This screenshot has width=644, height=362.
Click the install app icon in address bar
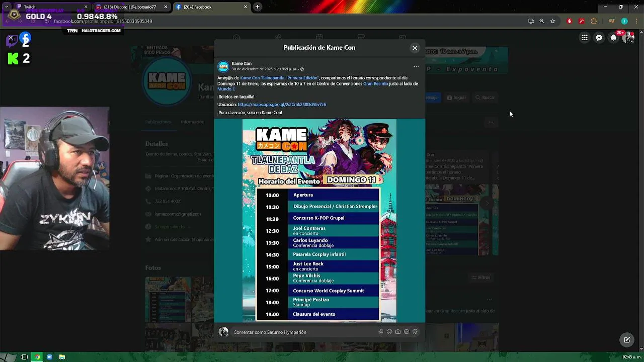tap(531, 21)
